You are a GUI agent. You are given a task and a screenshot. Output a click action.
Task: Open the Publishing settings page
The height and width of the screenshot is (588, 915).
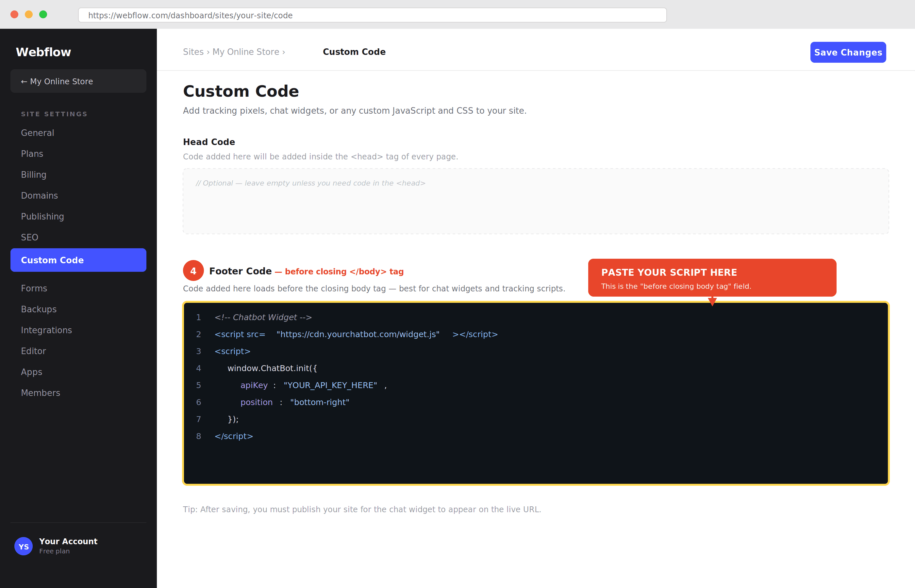coord(42,216)
